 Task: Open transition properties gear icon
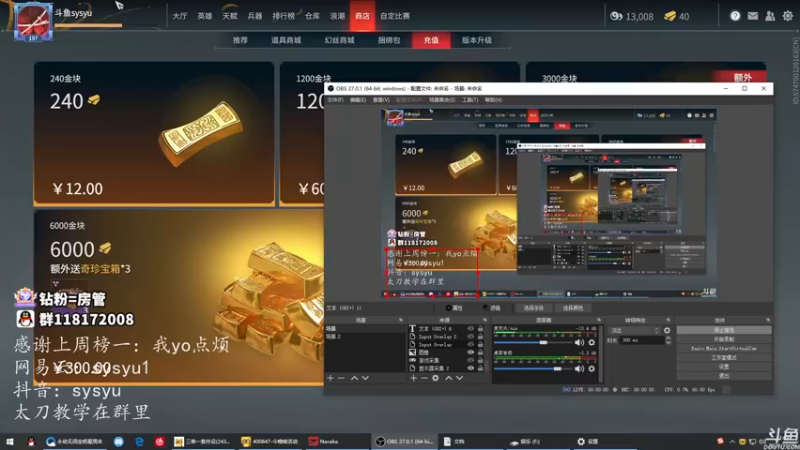(667, 331)
